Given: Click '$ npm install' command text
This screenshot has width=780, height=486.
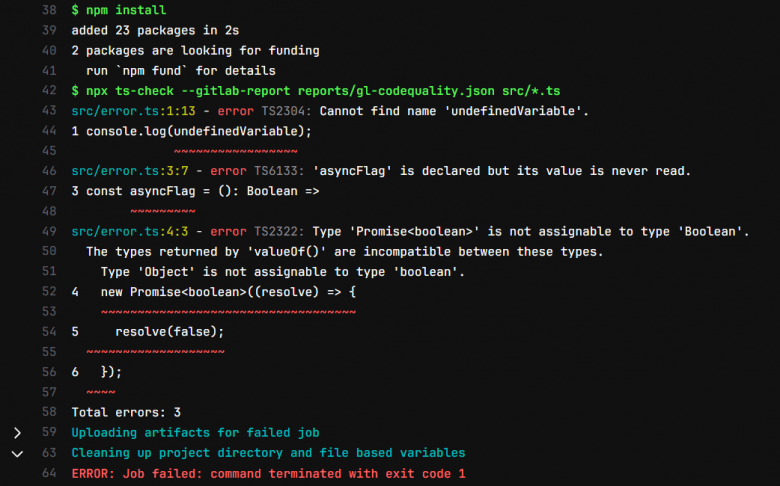Looking at the screenshot, I should pos(119,10).
